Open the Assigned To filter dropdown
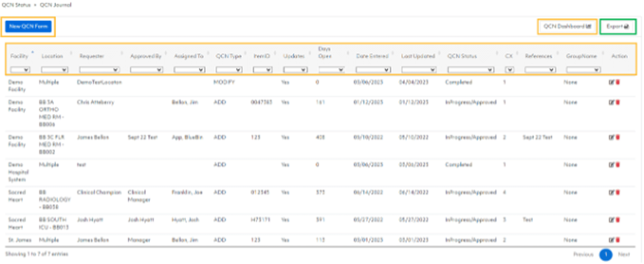 189,69
